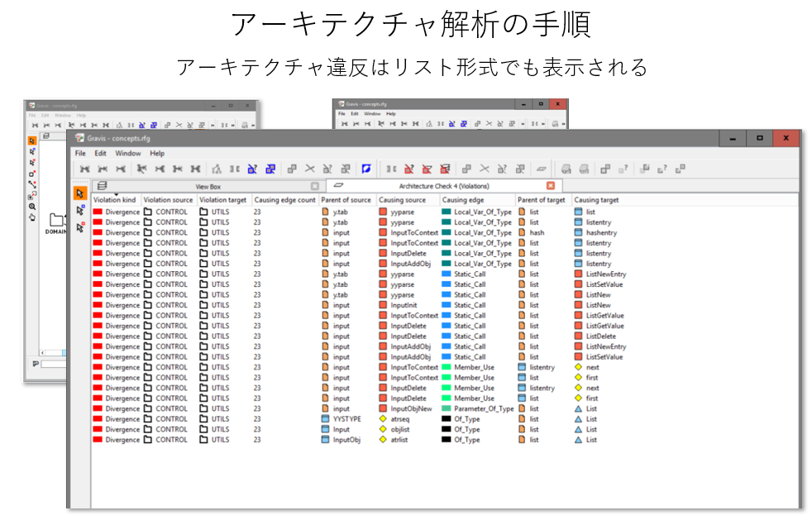Close the Architecture Check 4 (Violations) tab
Screen dimensions: 812x520
coord(551,186)
